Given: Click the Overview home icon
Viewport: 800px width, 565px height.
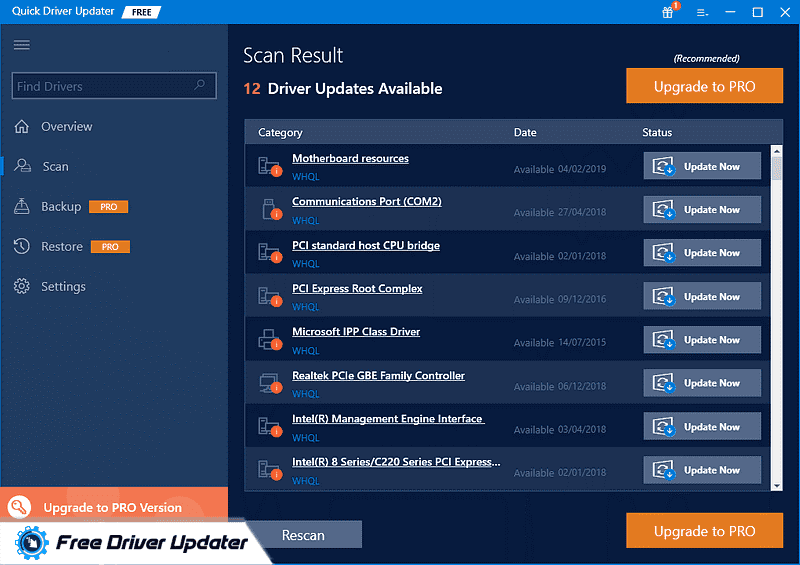Looking at the screenshot, I should pos(21,126).
